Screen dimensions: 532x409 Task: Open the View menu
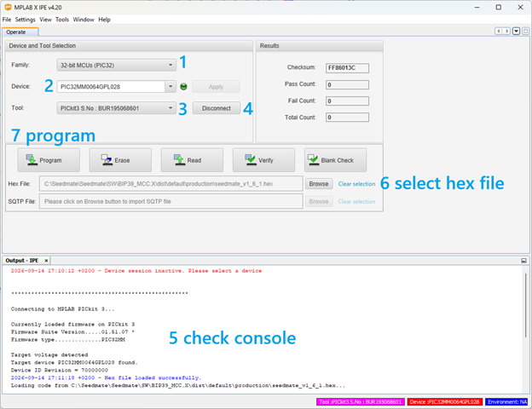(x=45, y=20)
